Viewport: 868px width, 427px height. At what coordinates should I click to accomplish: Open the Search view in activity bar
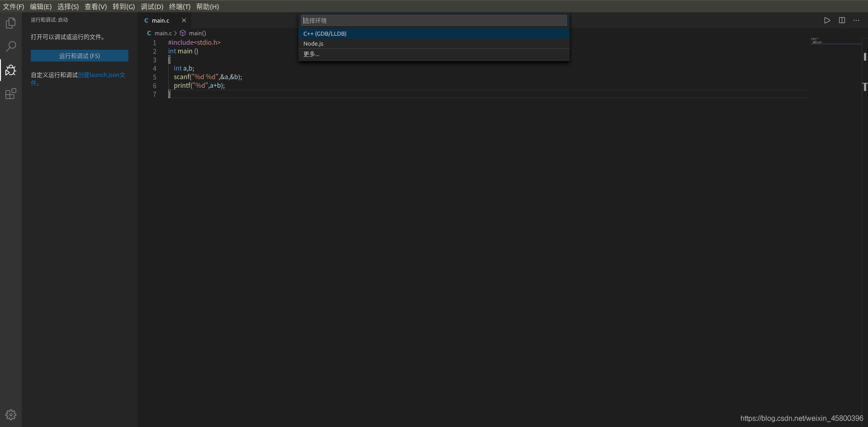tap(11, 47)
